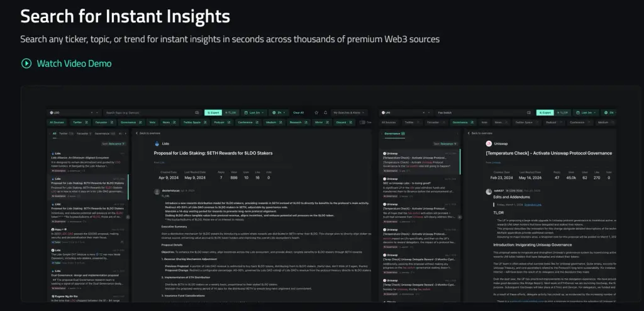Open the EN language dropdown in UNI panel
This screenshot has height=311, width=644.
pos(609,112)
